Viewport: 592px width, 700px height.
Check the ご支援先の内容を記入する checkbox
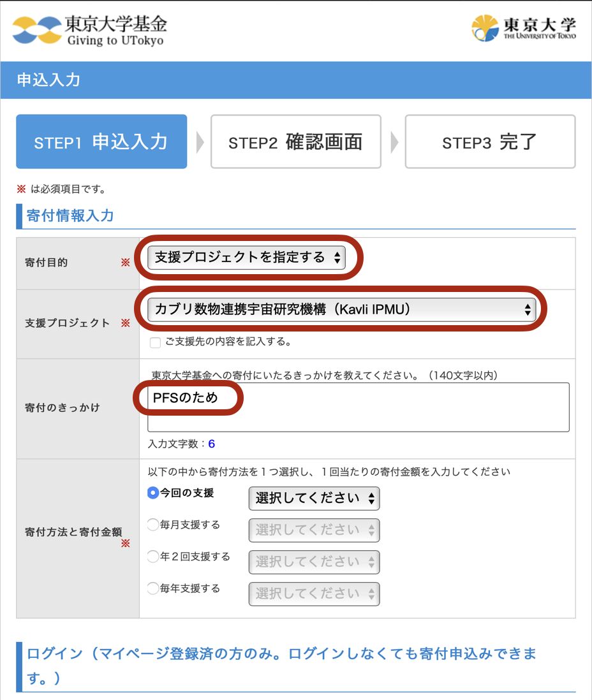click(x=154, y=343)
